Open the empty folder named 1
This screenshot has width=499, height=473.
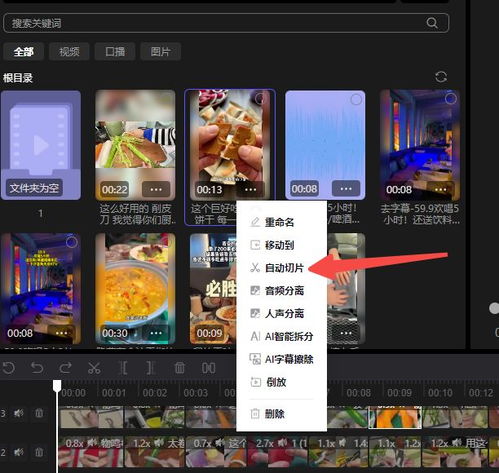point(41,145)
